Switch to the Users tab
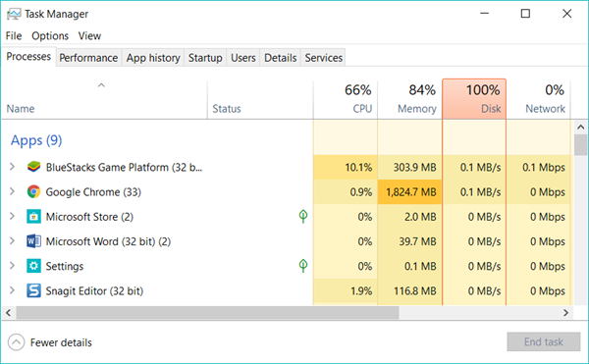The height and width of the screenshot is (364, 589). 243,58
